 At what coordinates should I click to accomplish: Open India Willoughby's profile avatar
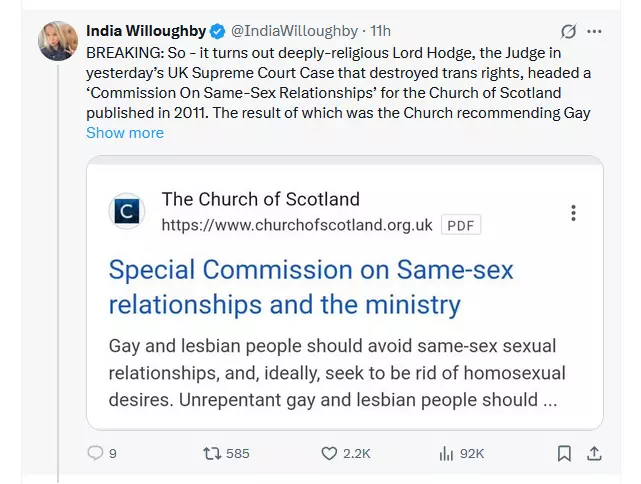pyautogui.click(x=58, y=41)
